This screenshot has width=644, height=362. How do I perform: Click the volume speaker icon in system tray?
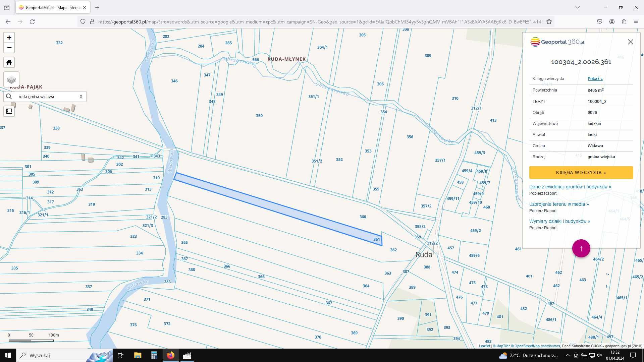pos(600,355)
